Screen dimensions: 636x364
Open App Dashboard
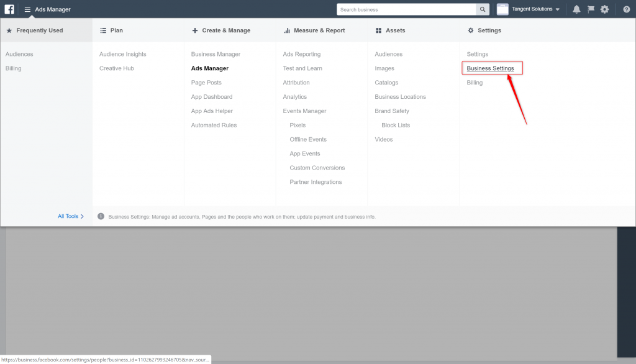pos(211,96)
